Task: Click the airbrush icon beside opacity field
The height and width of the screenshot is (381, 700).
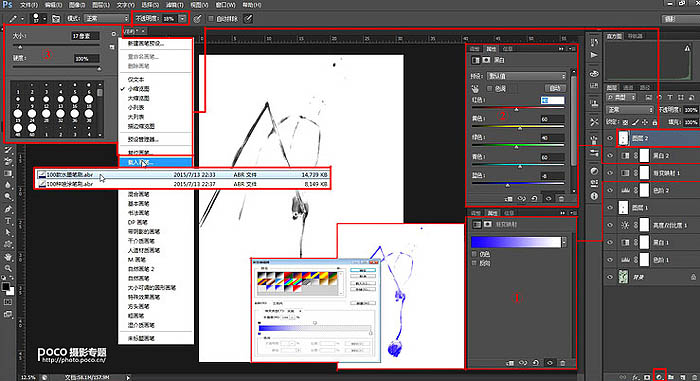Action: [197, 19]
